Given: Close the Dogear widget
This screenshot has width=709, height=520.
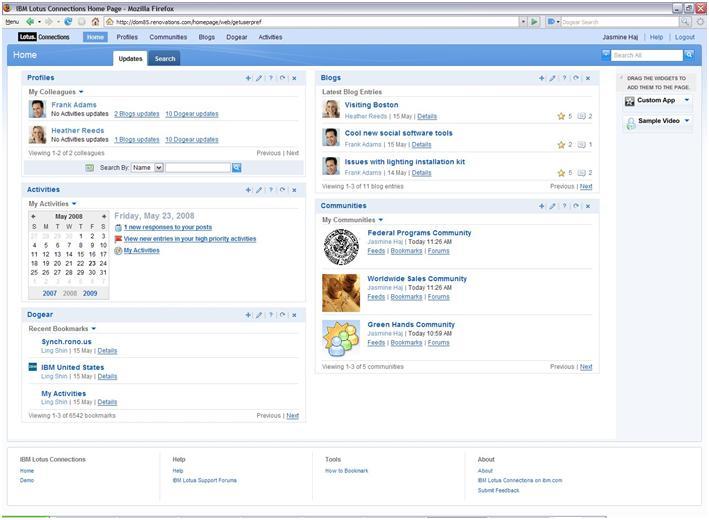Looking at the screenshot, I should point(294,315).
